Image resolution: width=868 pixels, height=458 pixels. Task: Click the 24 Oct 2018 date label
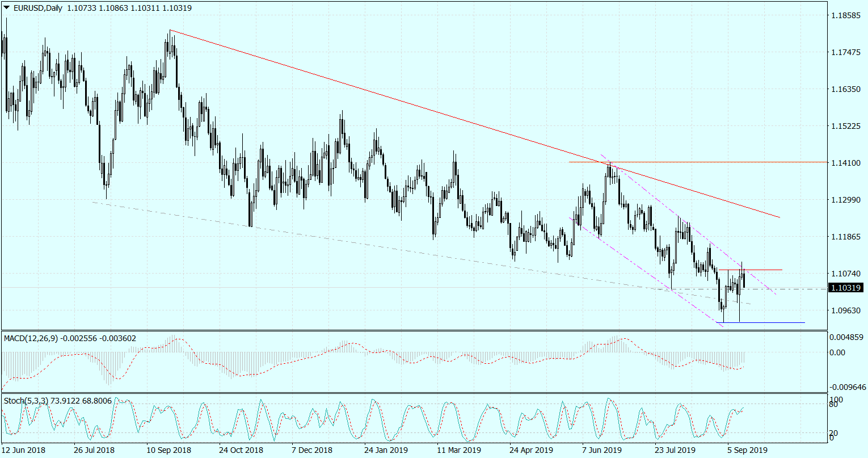coord(242,450)
